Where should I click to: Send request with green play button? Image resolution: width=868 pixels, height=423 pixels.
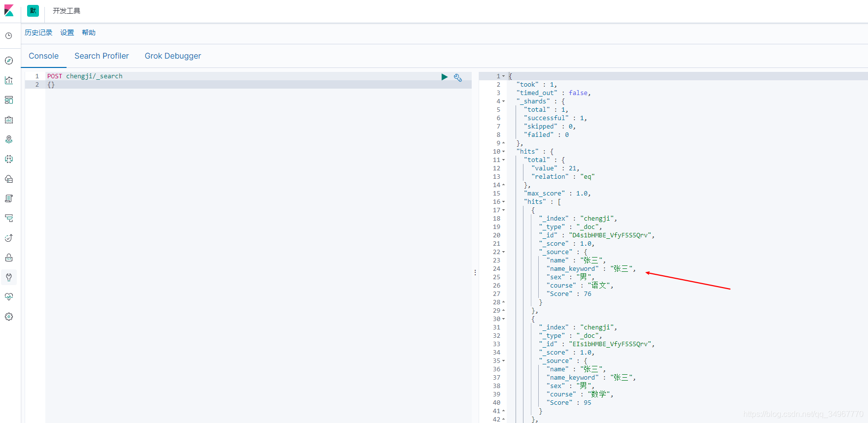pyautogui.click(x=444, y=77)
